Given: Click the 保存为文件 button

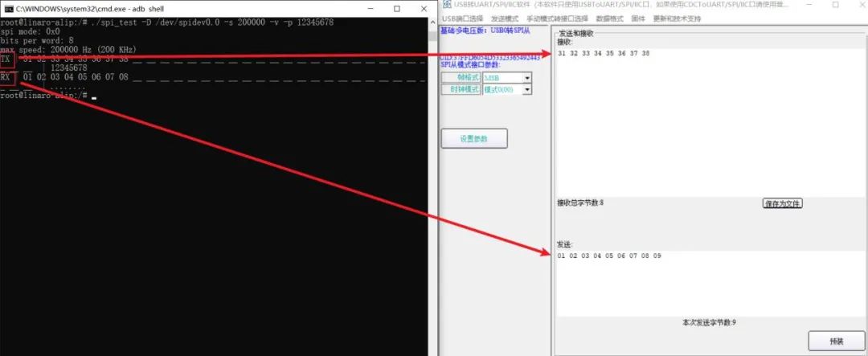Looking at the screenshot, I should point(782,203).
